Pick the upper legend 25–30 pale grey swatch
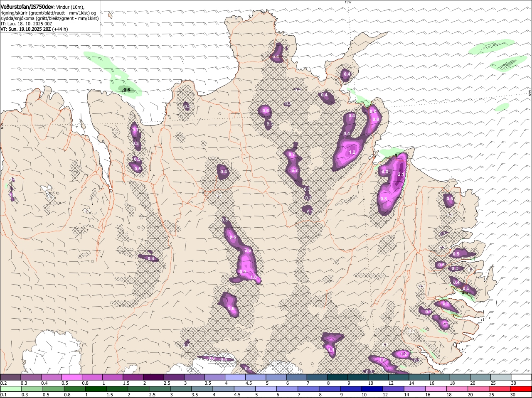Screen dimensions: 532x398 pos(502,377)
